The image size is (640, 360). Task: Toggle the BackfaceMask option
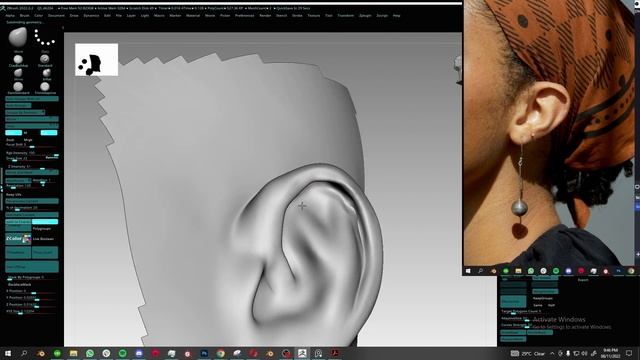tap(20, 284)
